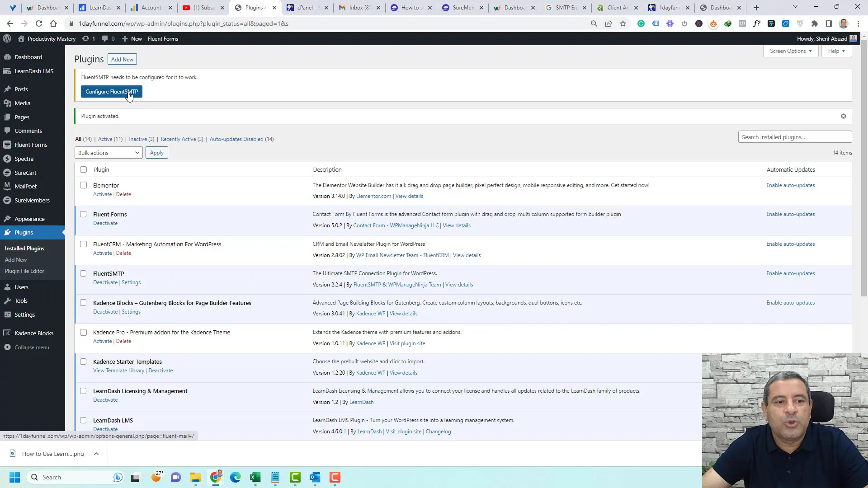
Task: Click the Tools wrench icon
Action: 7,300
